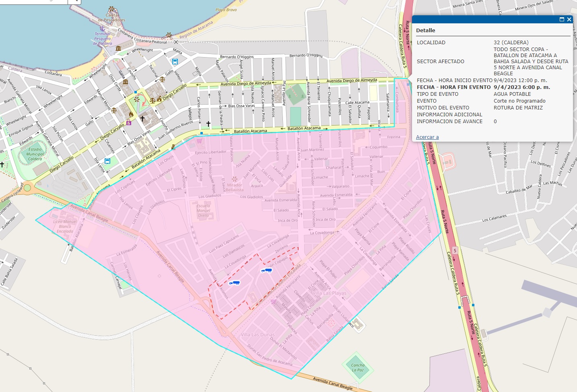577x392 pixels.
Task: Click the palm icon in the central plaza
Action: pyautogui.click(x=137, y=99)
